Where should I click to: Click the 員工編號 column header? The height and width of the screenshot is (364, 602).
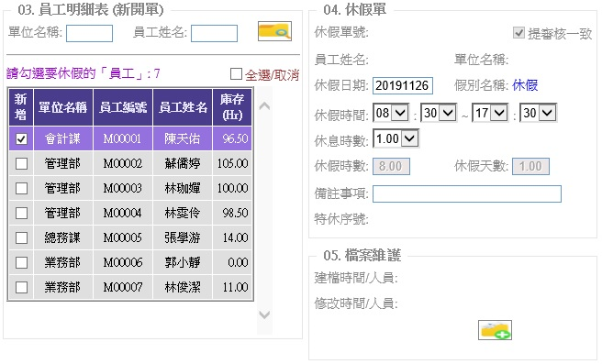coord(123,107)
